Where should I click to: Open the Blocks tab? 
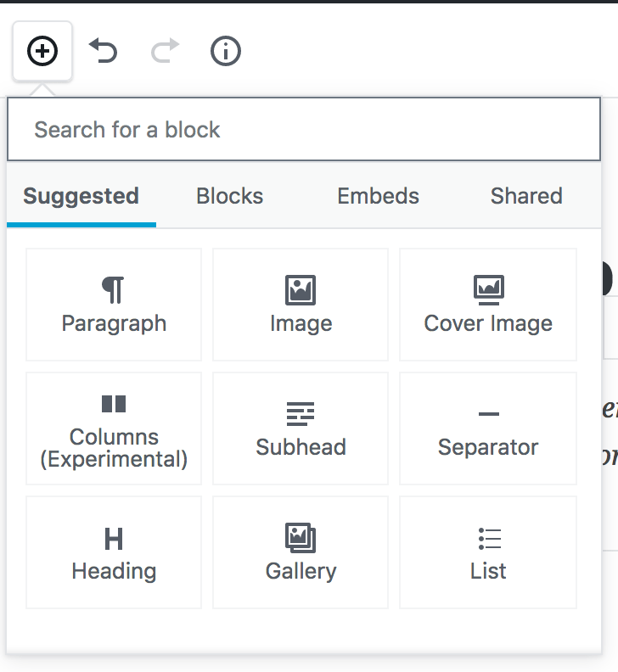coord(229,196)
